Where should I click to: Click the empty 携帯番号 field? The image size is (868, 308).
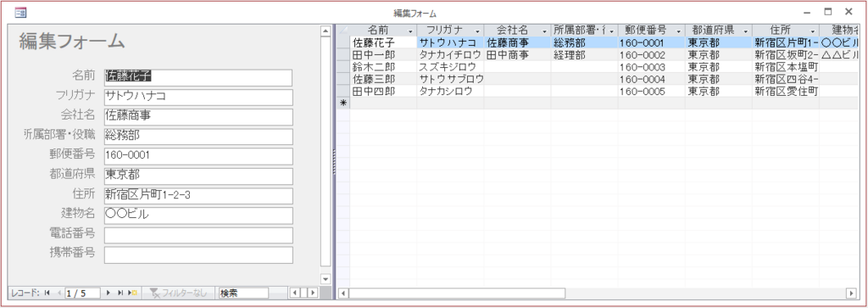coord(198,255)
